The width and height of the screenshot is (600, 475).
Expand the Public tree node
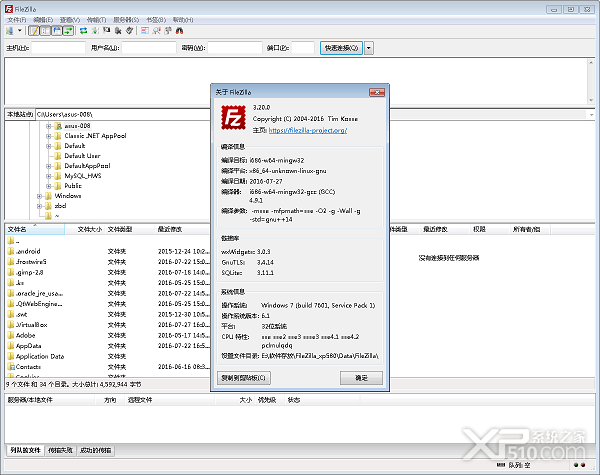coord(49,186)
